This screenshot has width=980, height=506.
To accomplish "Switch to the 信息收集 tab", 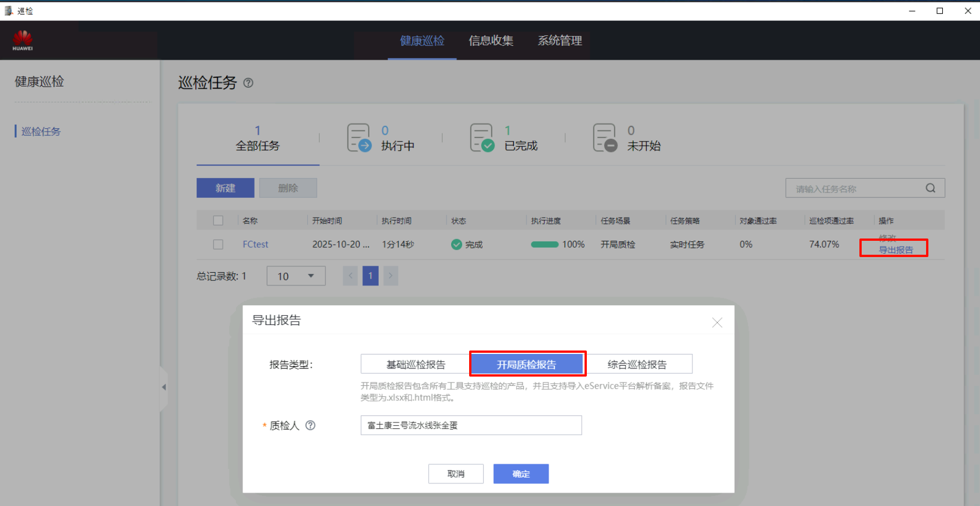I will pyautogui.click(x=491, y=41).
